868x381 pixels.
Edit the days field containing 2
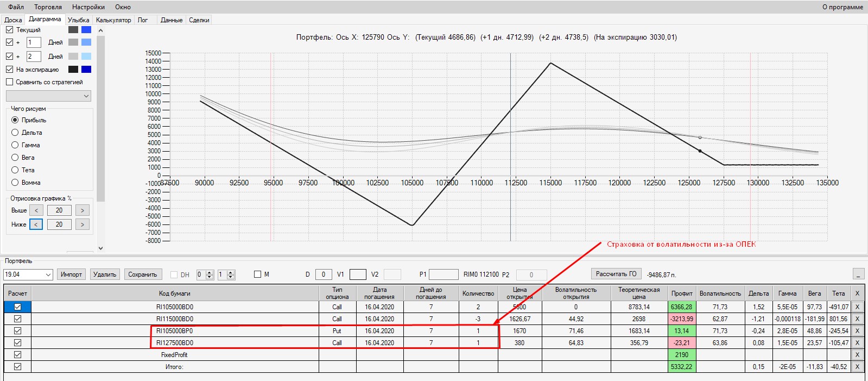click(34, 57)
